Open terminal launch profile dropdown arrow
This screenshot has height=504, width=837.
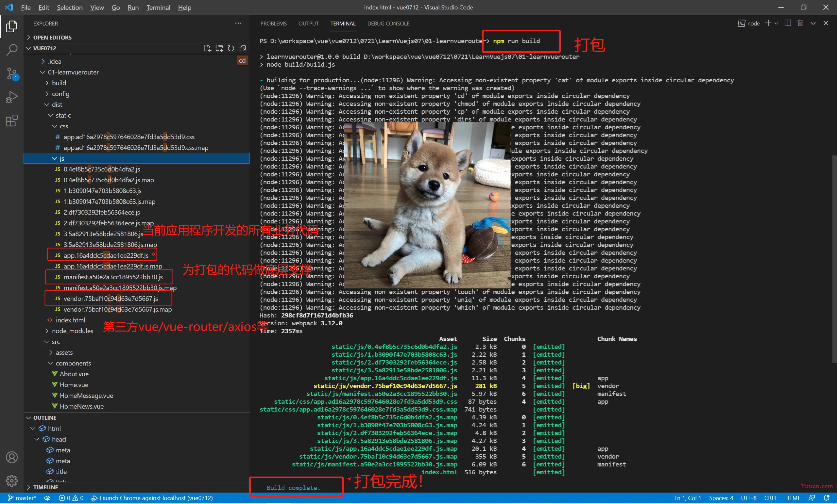776,23
